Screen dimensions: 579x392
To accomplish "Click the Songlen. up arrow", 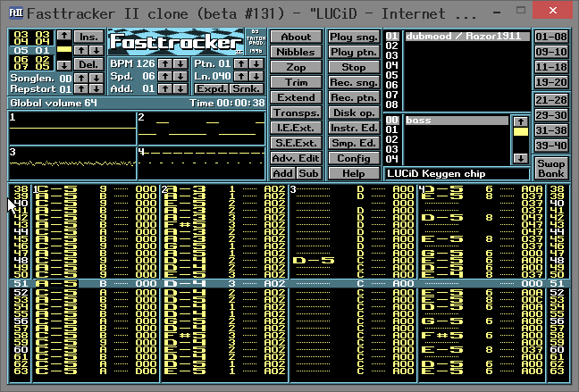I will point(79,79).
